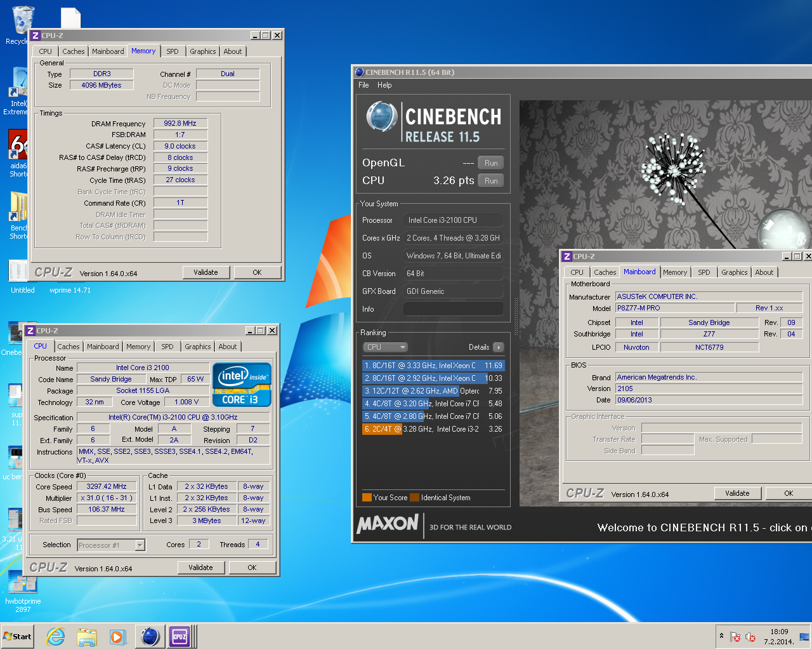Open the Processor #1 selection dropdown

point(111,545)
